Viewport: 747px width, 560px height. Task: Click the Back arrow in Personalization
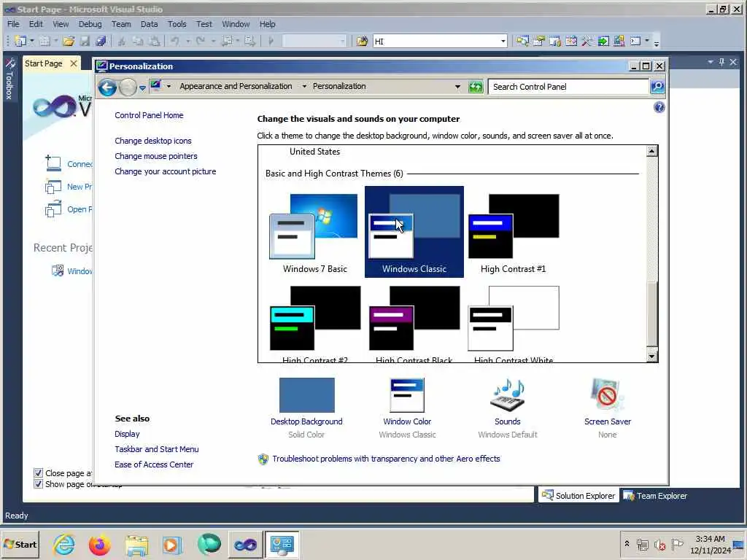coord(107,87)
